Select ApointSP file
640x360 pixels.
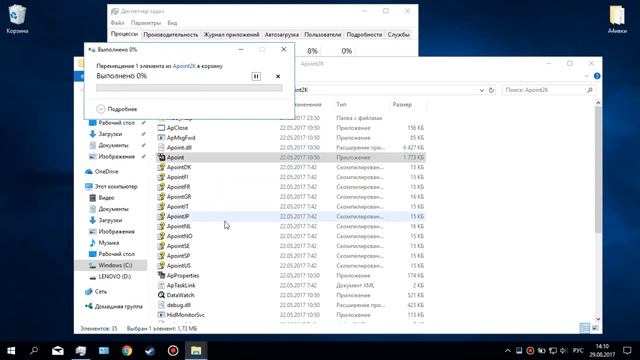pyautogui.click(x=178, y=256)
